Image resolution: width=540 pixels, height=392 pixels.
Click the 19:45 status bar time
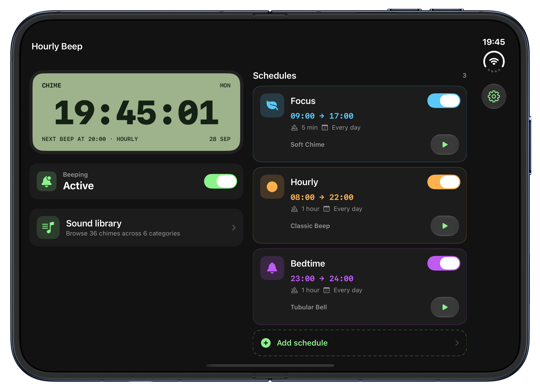[x=494, y=42]
